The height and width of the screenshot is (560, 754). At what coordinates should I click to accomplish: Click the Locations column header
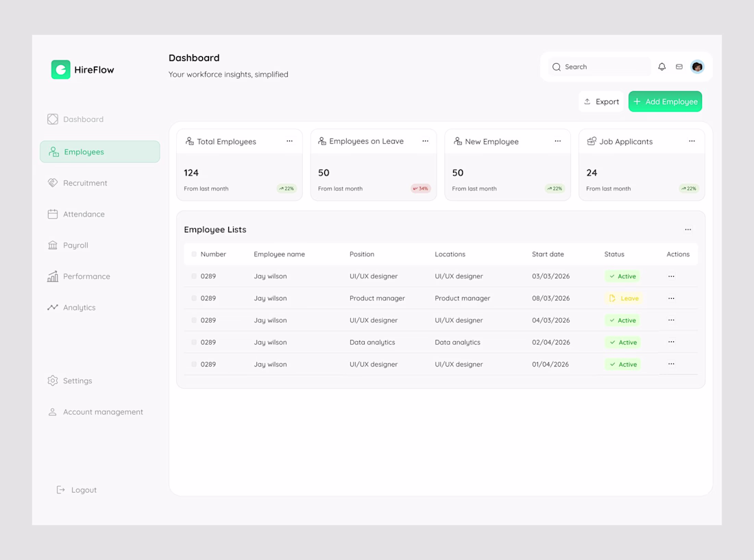[x=450, y=254]
